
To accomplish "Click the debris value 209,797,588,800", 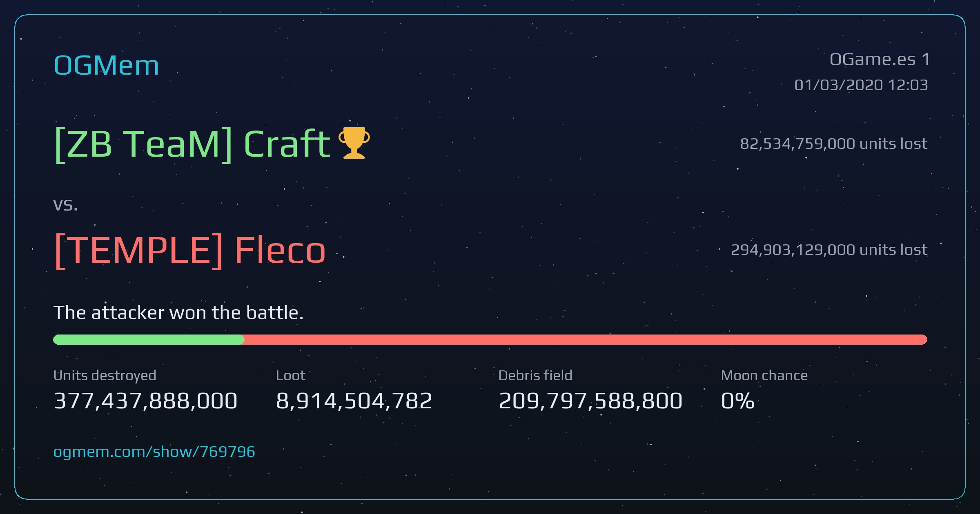I will tap(590, 401).
